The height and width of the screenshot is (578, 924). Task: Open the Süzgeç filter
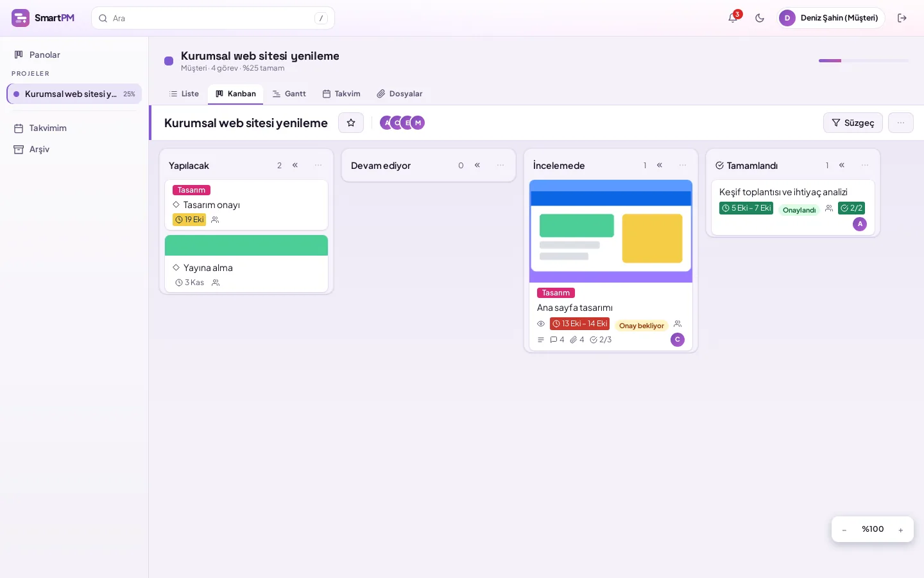[853, 123]
